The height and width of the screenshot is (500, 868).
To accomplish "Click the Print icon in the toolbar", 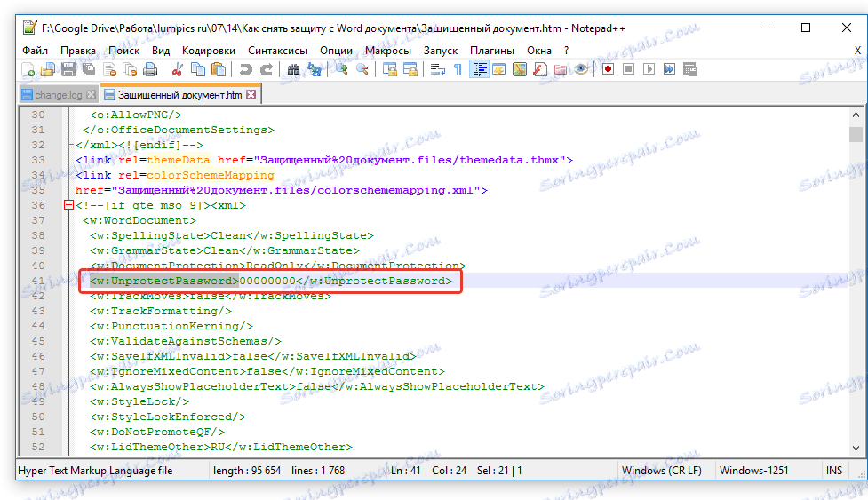I will [x=150, y=69].
